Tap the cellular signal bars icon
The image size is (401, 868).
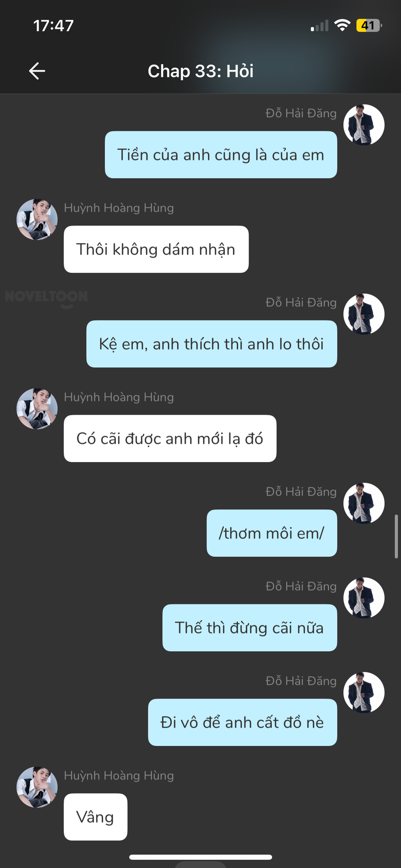[320, 26]
